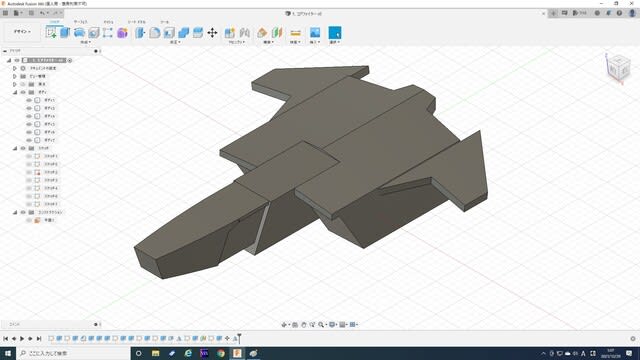Toggle visibility of the root component
The image size is (640, 360).
pyautogui.click(x=17, y=60)
